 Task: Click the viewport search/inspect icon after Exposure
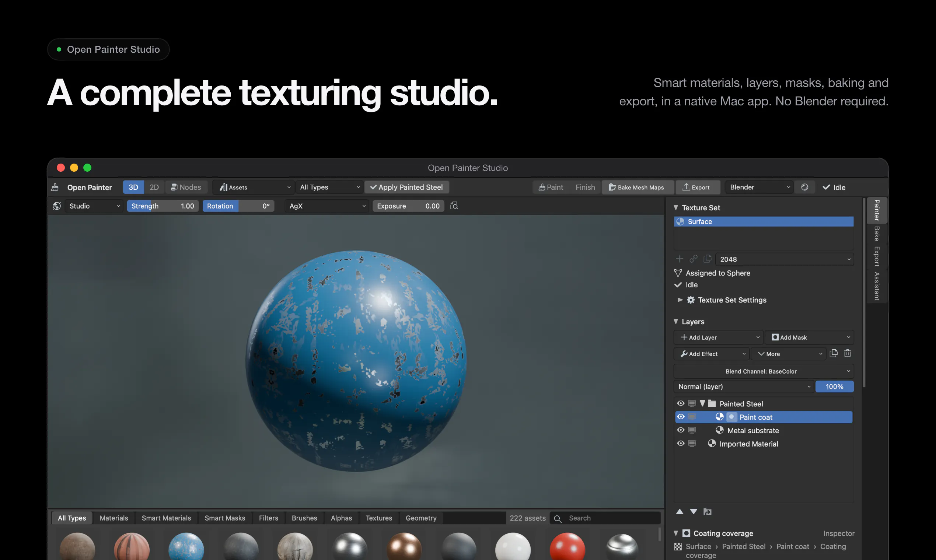(x=454, y=206)
